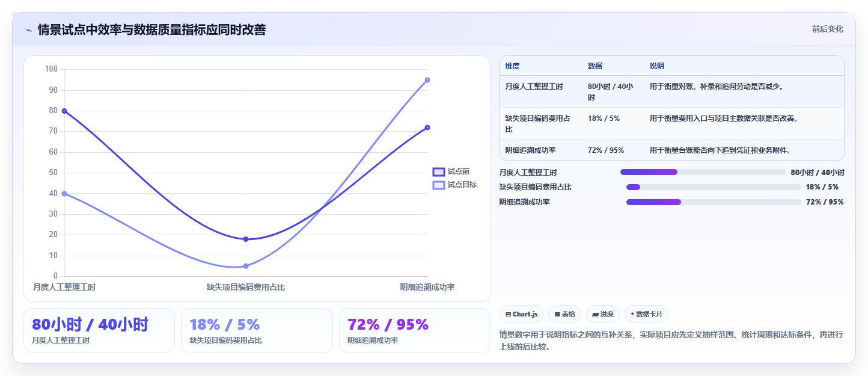This screenshot has height=376, width=868.
Task: Click the chart icon beside the card title
Action: (x=28, y=30)
